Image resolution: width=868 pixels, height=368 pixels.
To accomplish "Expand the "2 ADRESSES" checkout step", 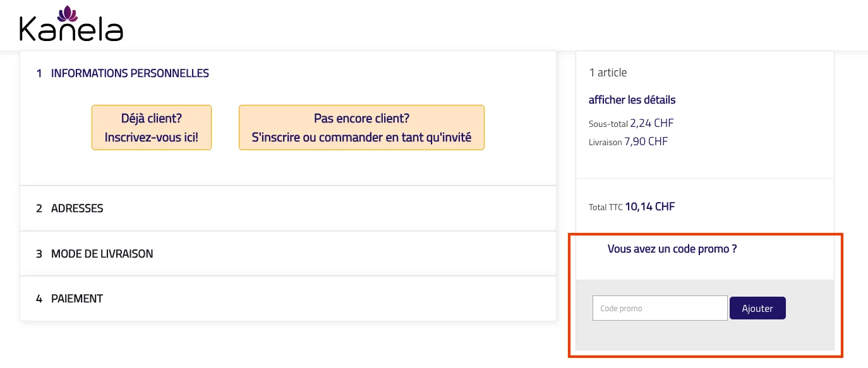I will [x=77, y=208].
